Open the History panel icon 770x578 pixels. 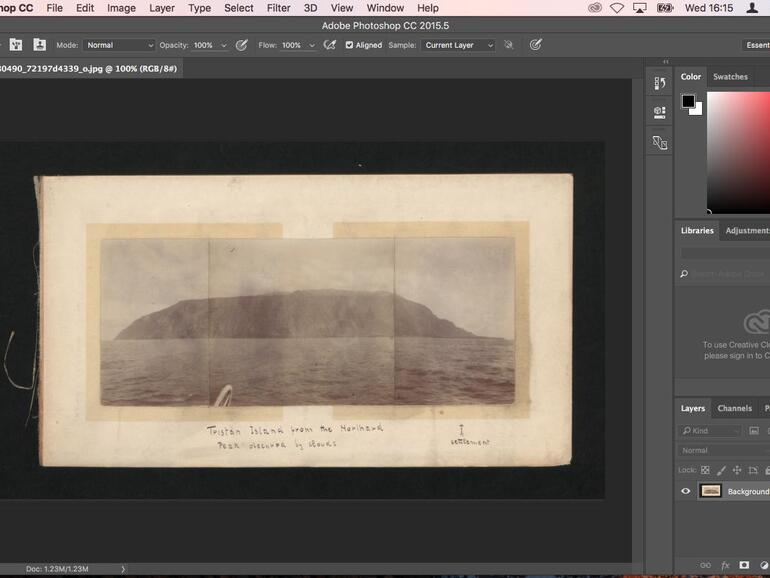[659, 83]
